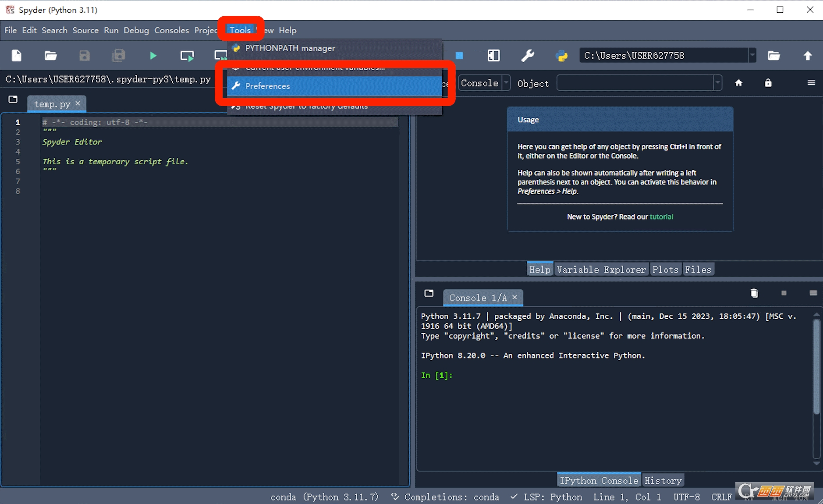Create a new file from toolbar
The width and height of the screenshot is (823, 504).
pyautogui.click(x=17, y=56)
